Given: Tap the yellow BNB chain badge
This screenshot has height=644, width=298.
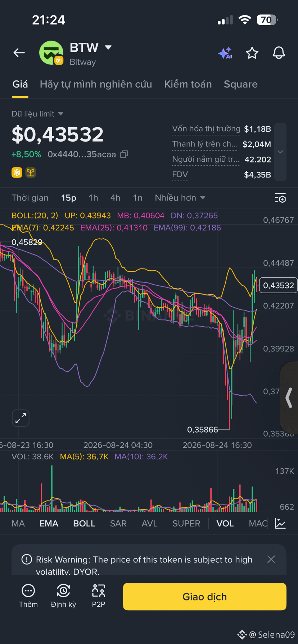Looking at the screenshot, I should click(x=17, y=172).
